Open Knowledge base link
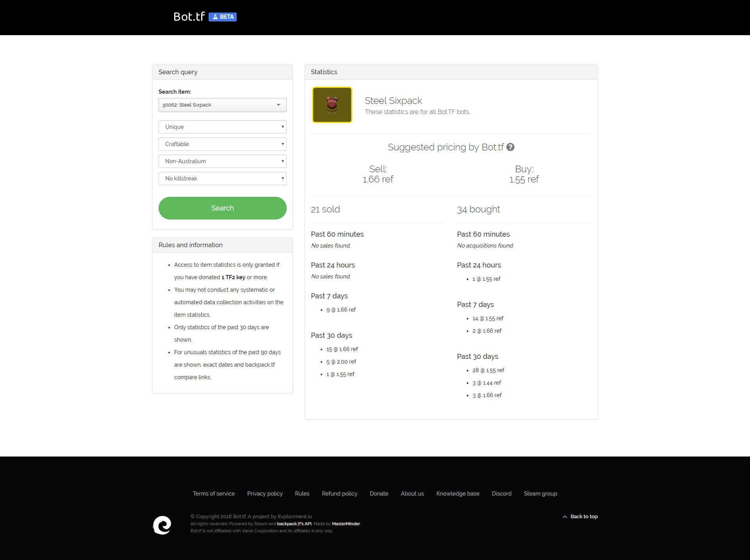750x560 pixels. (x=458, y=494)
